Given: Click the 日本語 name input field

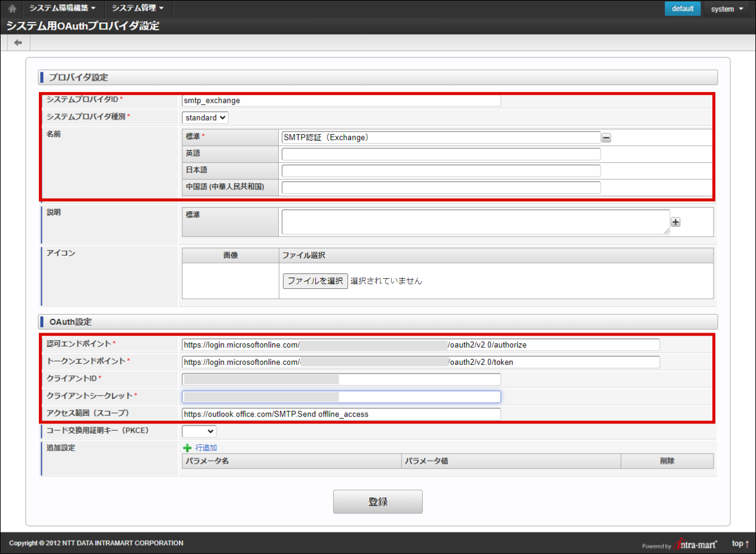Looking at the screenshot, I should tap(441, 171).
